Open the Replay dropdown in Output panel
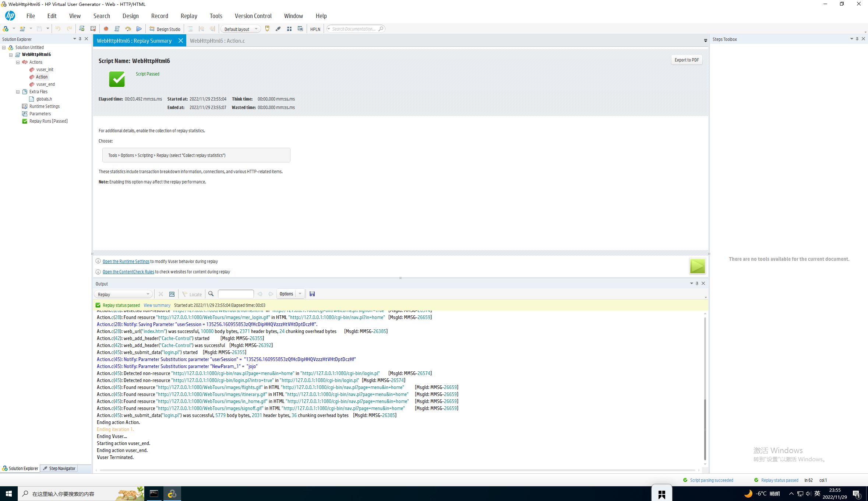The height and width of the screenshot is (501, 868). [123, 294]
